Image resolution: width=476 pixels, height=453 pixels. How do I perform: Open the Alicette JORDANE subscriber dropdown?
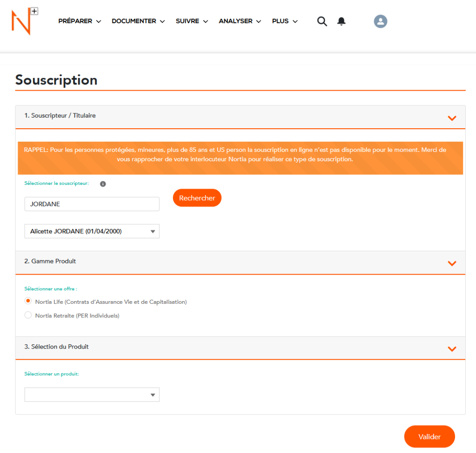(92, 231)
